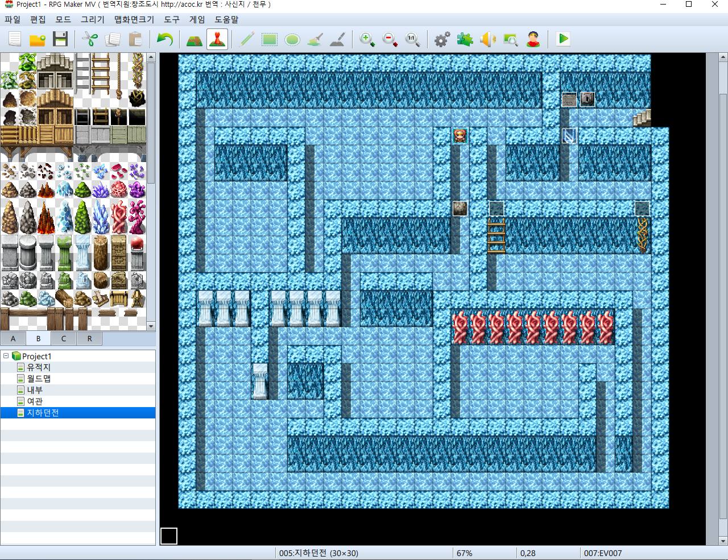Click the Paste clipboard icon
728x560 pixels.
(x=135, y=39)
